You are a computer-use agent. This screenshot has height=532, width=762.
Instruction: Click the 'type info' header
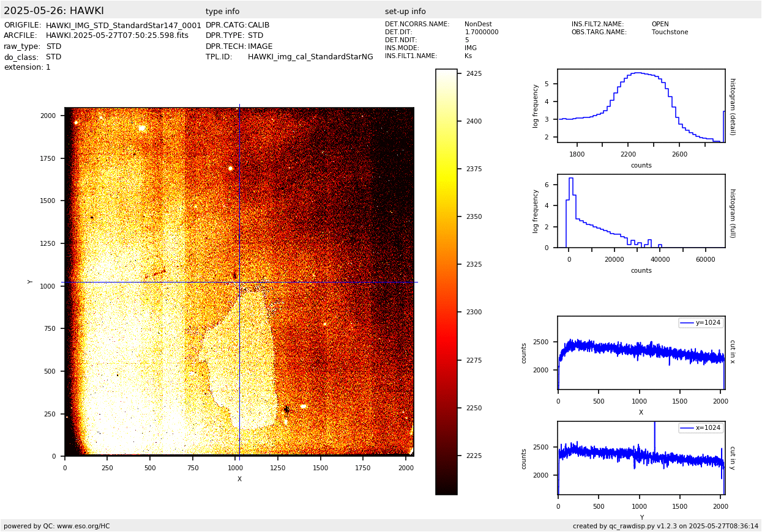point(222,12)
